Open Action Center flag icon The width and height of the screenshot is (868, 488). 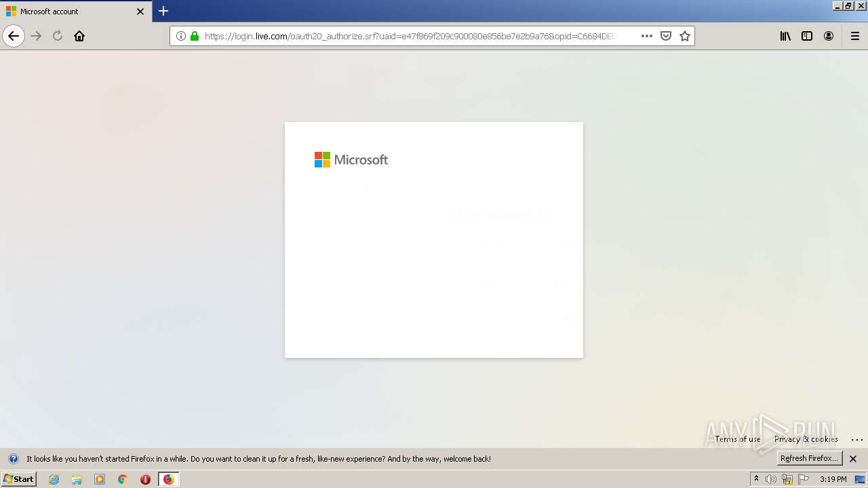pyautogui.click(x=804, y=479)
